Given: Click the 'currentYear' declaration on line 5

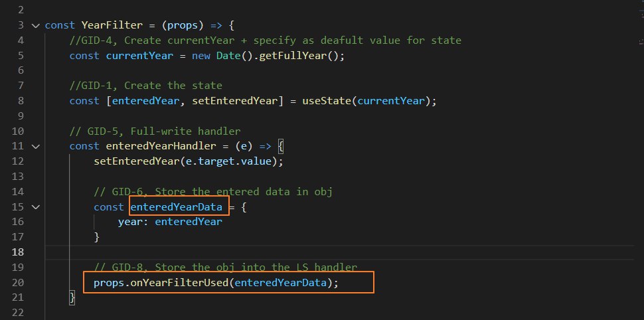Looking at the screenshot, I should (139, 56).
